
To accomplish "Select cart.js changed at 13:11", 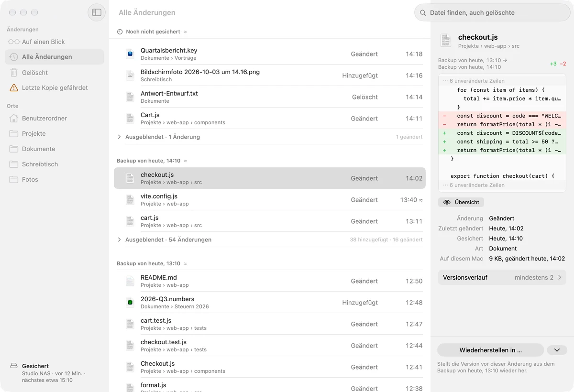I will point(270,221).
